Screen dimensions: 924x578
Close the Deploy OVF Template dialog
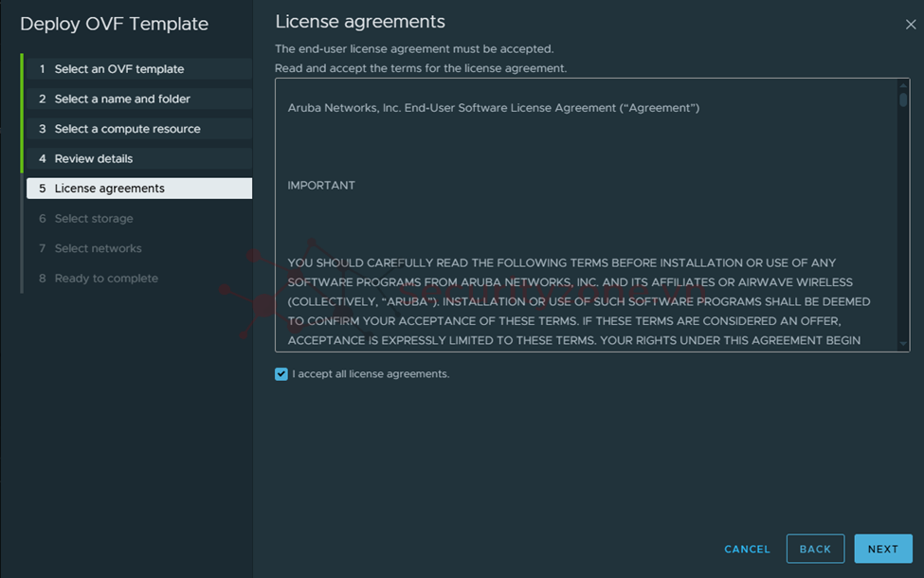911,24
